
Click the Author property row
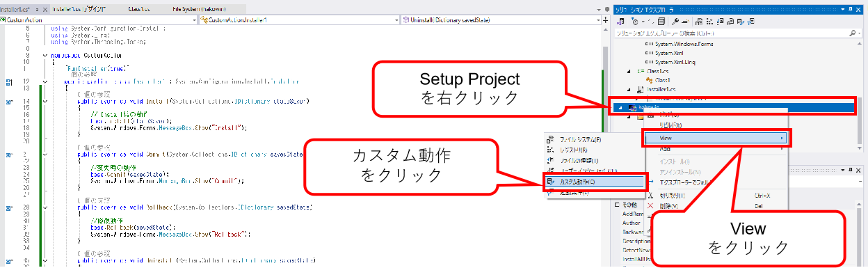point(632,223)
